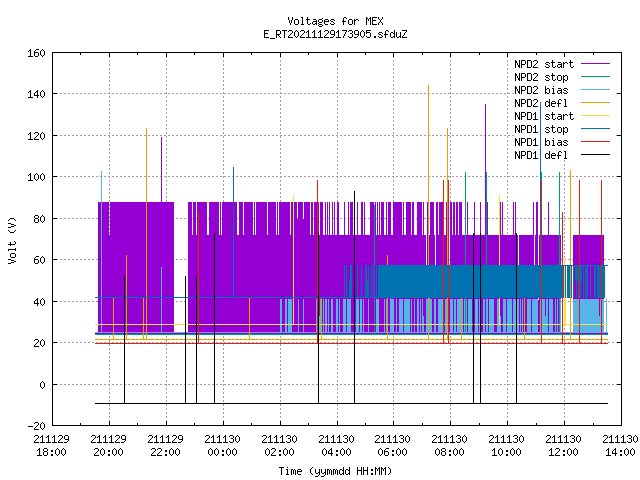Click the NPD1 stop blue legend line

click(x=595, y=129)
